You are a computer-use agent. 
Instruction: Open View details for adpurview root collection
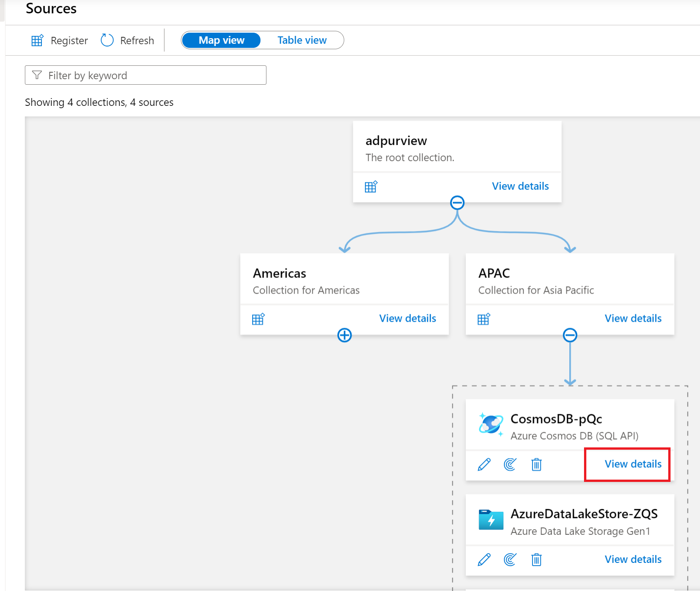point(520,186)
